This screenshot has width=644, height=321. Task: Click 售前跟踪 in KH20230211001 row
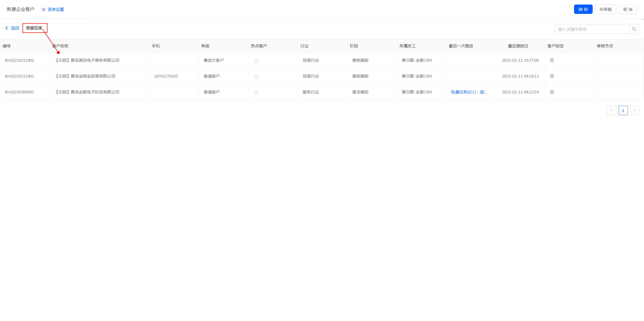click(x=360, y=76)
